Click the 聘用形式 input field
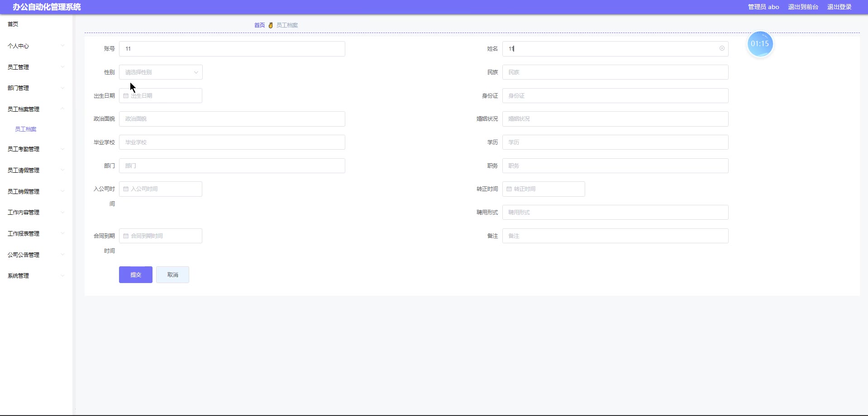The height and width of the screenshot is (416, 868). pos(615,213)
